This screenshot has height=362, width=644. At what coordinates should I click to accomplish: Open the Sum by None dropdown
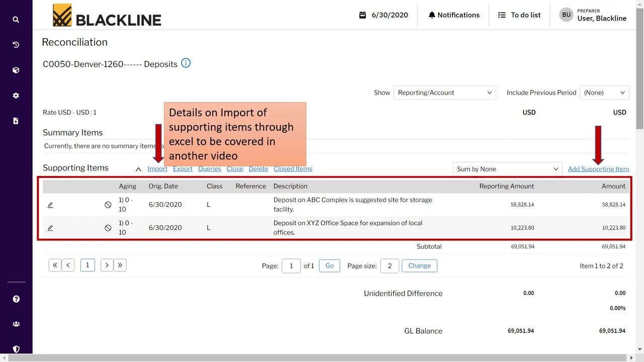[x=508, y=169]
